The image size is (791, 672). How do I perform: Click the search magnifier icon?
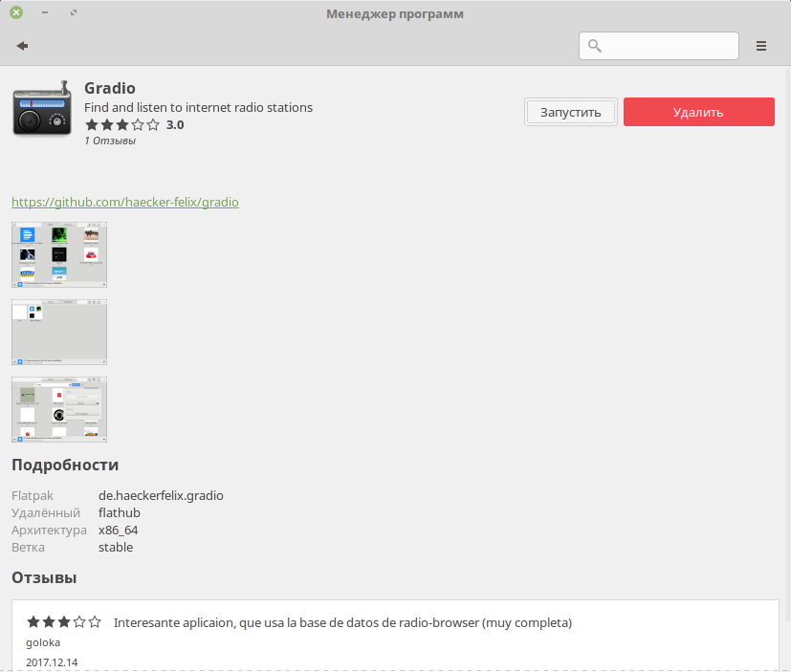(595, 46)
